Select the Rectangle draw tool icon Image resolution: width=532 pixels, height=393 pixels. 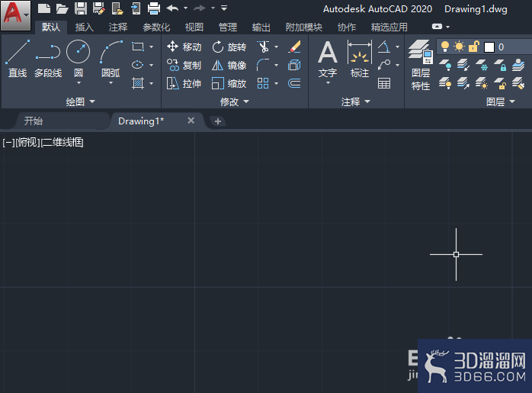(x=138, y=47)
